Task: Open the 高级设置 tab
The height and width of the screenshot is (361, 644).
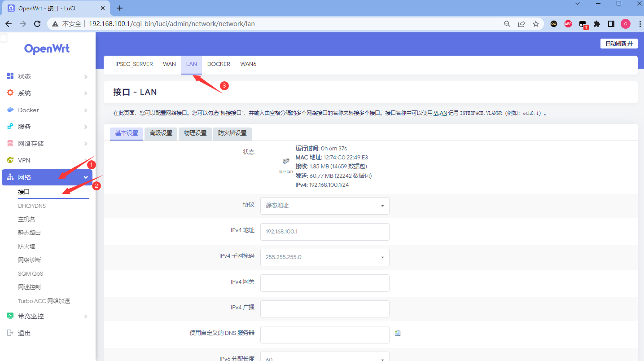Action: point(161,133)
